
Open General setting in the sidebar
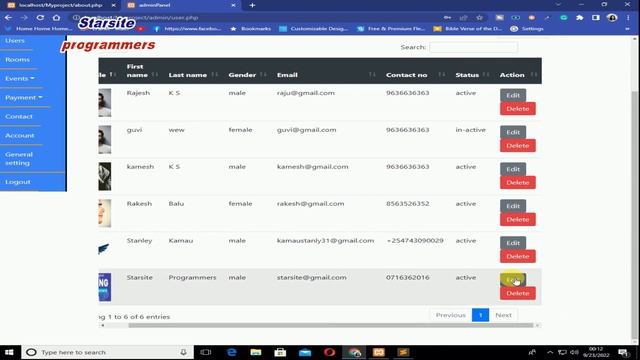(x=19, y=158)
